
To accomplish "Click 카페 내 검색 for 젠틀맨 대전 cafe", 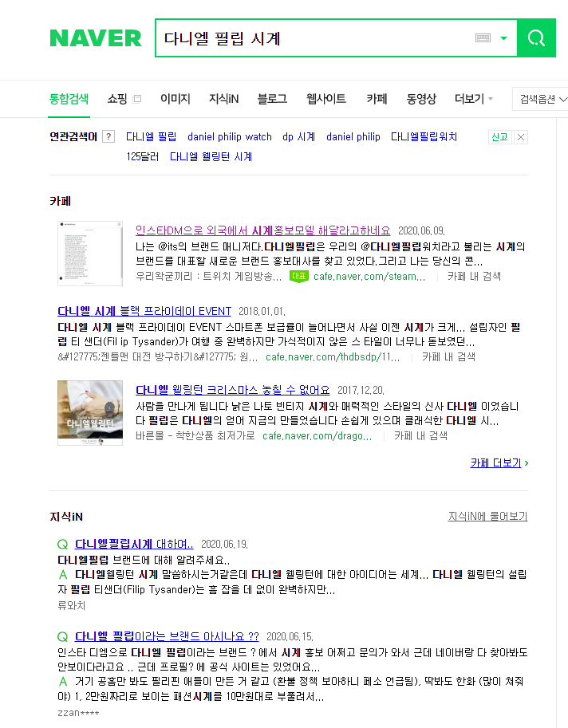I will [x=448, y=356].
